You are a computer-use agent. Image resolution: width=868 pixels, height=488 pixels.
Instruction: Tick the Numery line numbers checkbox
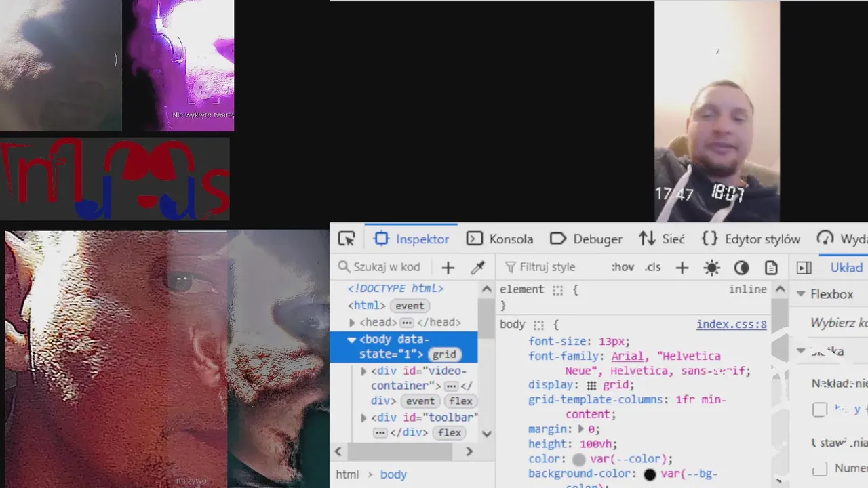[820, 468]
